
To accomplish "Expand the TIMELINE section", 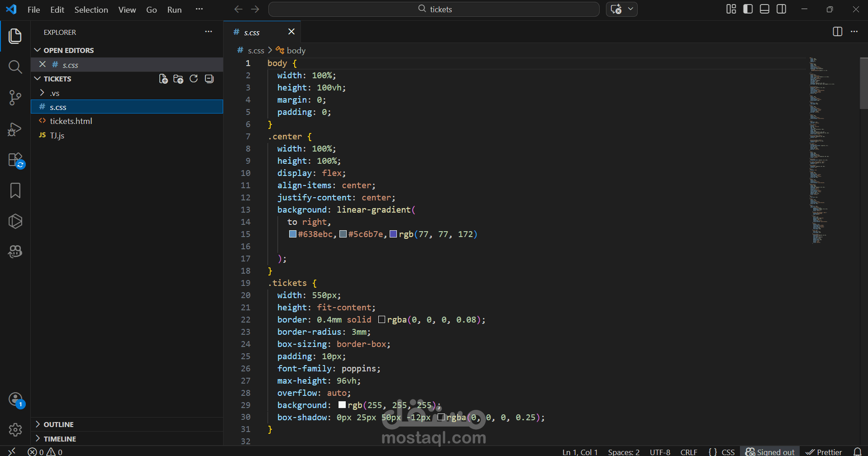I will 60,439.
